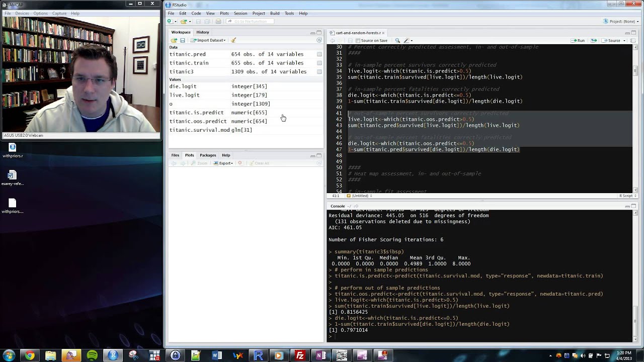Click titanic.survival.mod in Workspace values
644x362 pixels.
click(x=200, y=130)
